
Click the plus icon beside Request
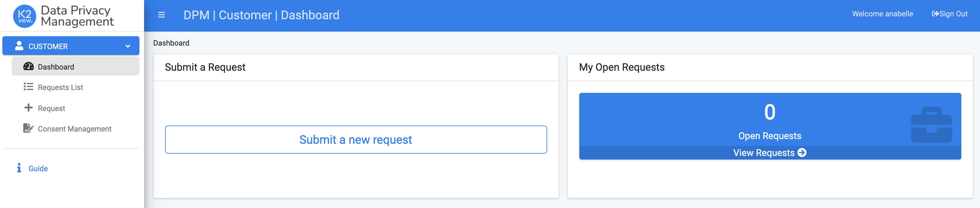pyautogui.click(x=28, y=108)
